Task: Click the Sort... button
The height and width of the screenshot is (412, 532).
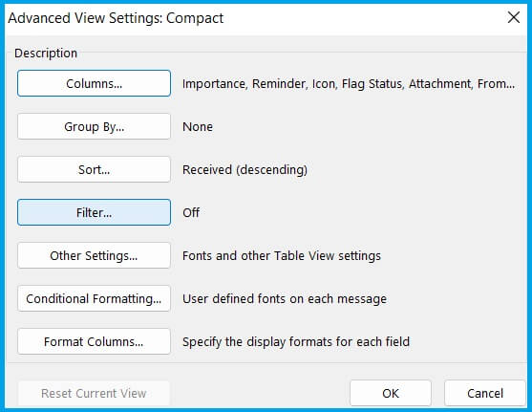Action: click(x=94, y=169)
